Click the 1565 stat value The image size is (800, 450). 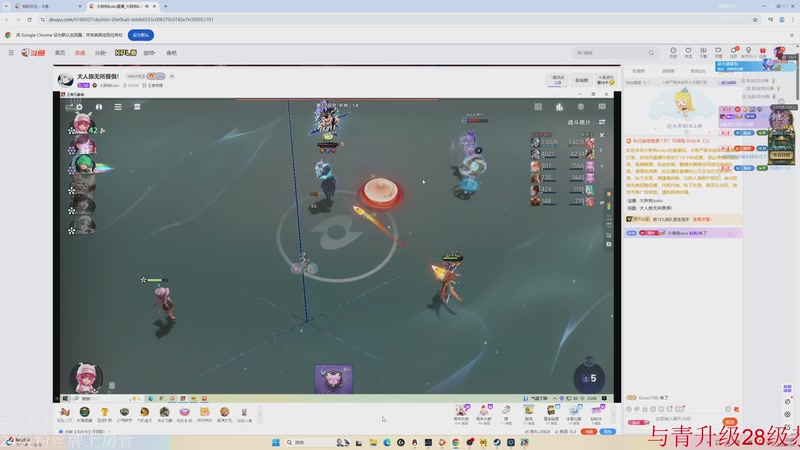577,166
